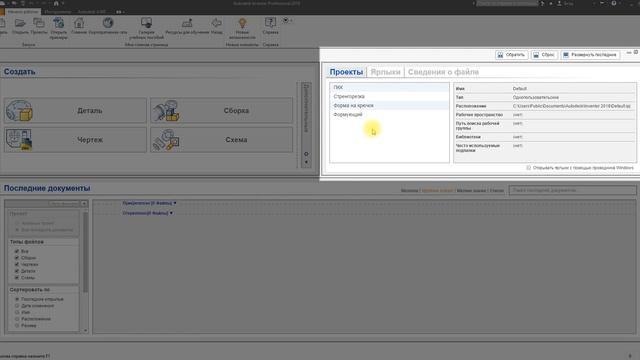
Task: Click Развернуть последние button
Action: pos(590,55)
